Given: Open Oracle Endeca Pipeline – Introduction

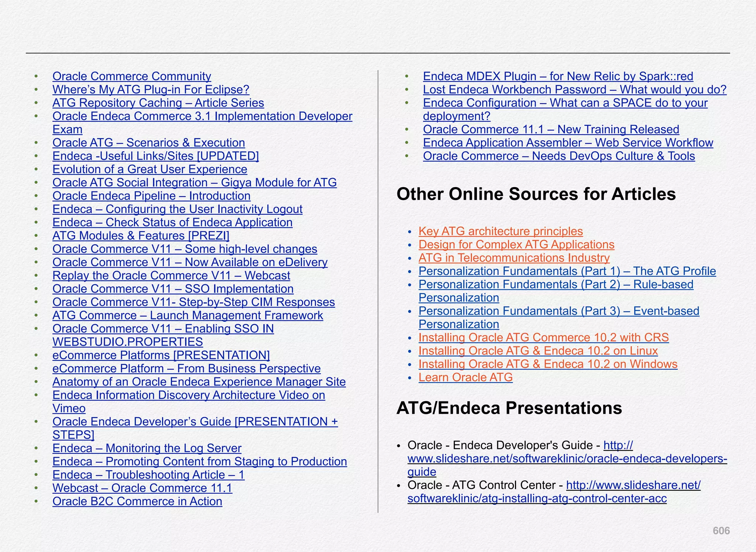Looking at the screenshot, I should point(151,196).
